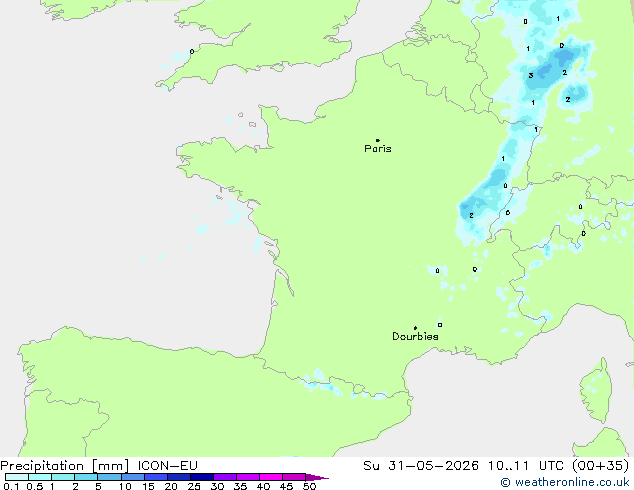
Task: Pick the legend swatch between 5 and 10
Action: pyautogui.click(x=109, y=477)
